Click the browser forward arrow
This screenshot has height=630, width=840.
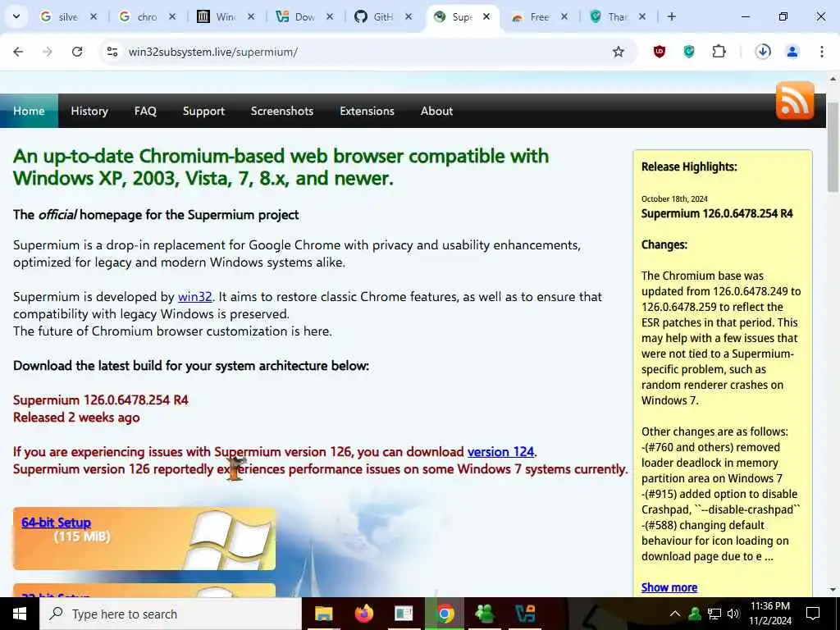tap(48, 52)
